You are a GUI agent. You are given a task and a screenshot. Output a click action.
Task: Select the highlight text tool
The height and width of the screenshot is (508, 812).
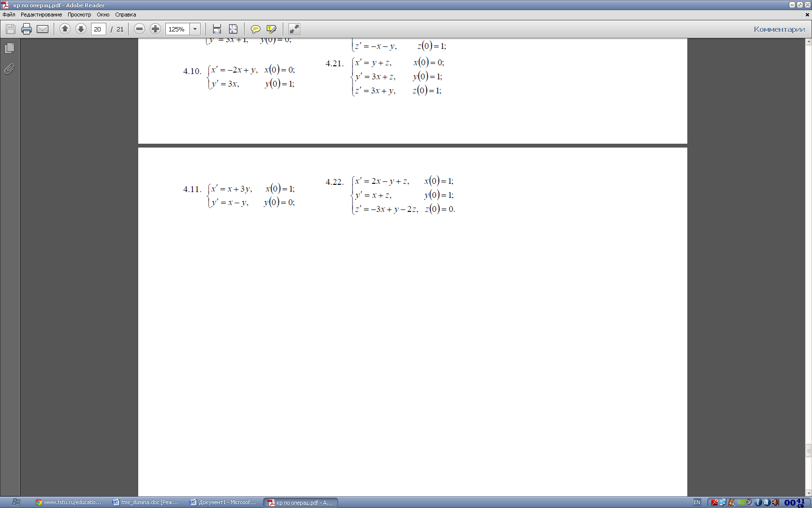[272, 29]
